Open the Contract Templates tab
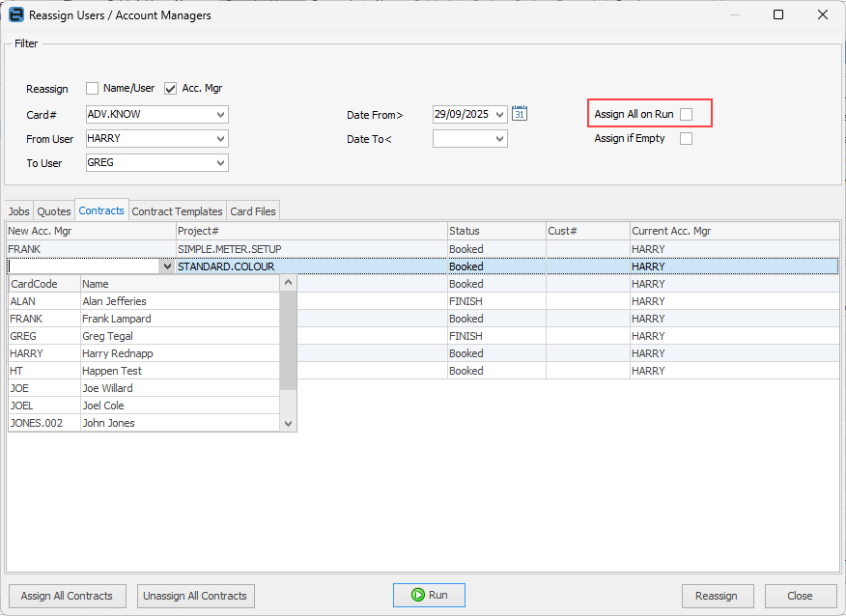This screenshot has width=846, height=616. 177,211
